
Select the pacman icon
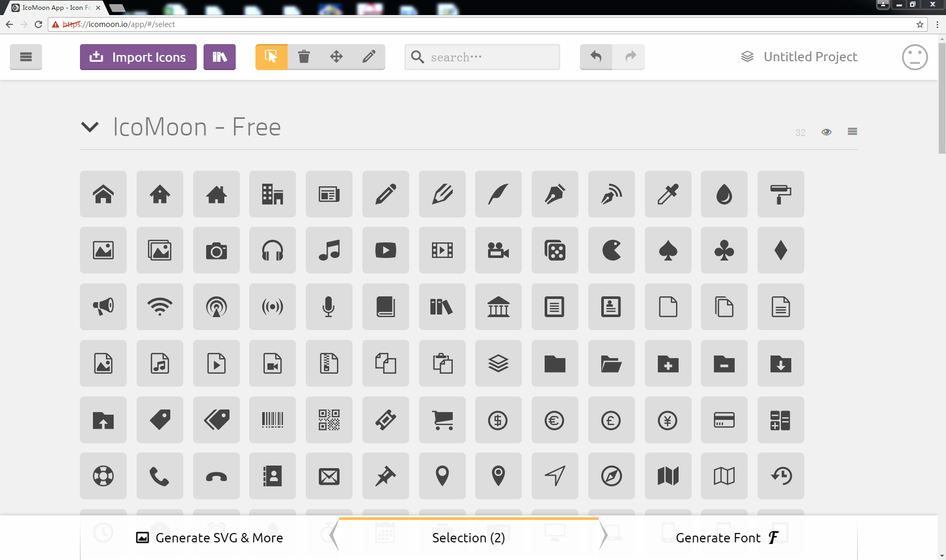[x=612, y=250]
